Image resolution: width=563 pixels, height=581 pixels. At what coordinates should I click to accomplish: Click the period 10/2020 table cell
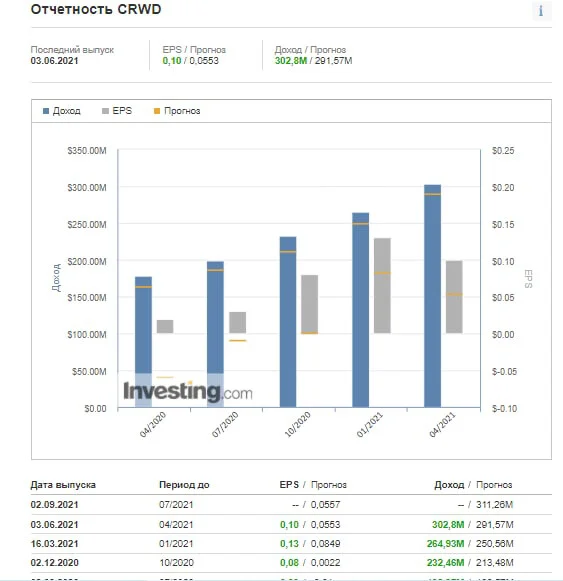click(176, 562)
